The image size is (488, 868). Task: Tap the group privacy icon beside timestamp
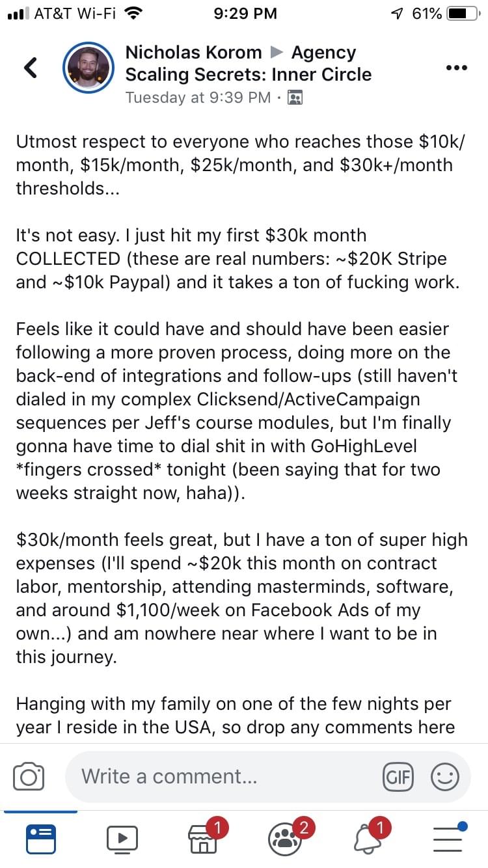tap(295, 98)
